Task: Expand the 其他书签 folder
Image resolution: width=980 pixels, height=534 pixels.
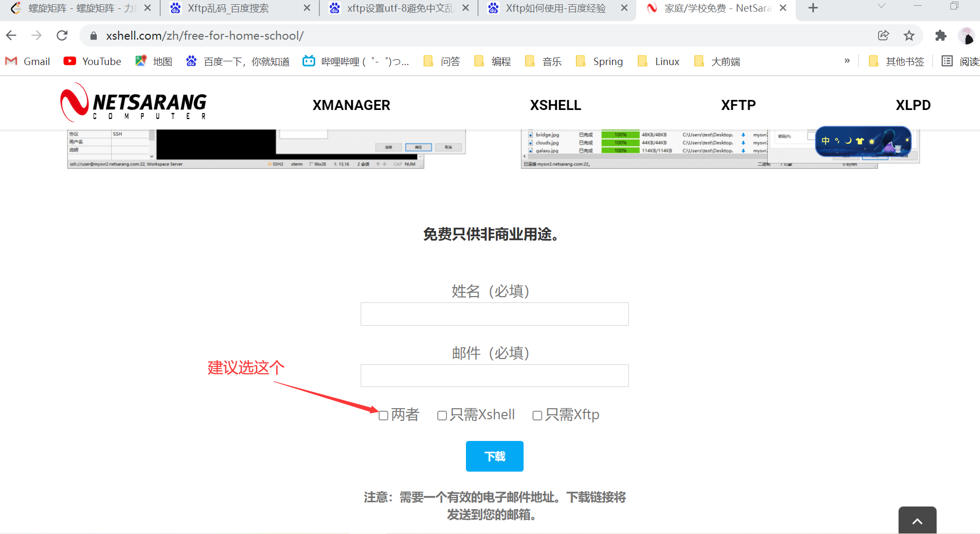Action: coord(896,61)
